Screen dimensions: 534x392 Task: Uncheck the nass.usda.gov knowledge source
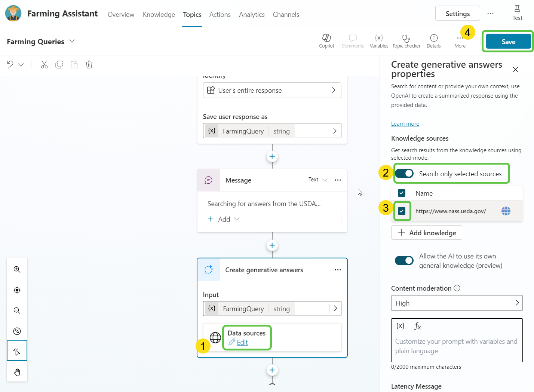click(402, 211)
